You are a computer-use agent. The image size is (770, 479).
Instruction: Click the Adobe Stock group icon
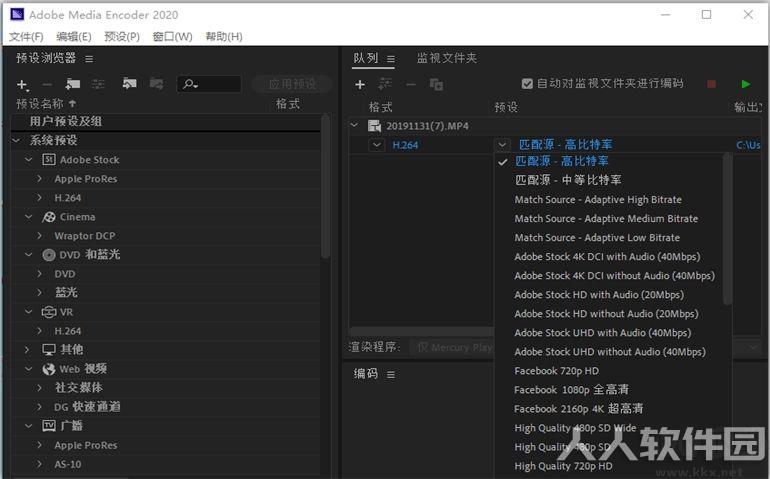click(49, 160)
